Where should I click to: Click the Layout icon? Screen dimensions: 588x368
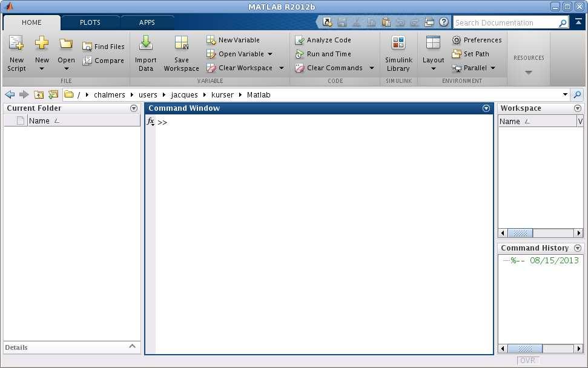[x=433, y=42]
